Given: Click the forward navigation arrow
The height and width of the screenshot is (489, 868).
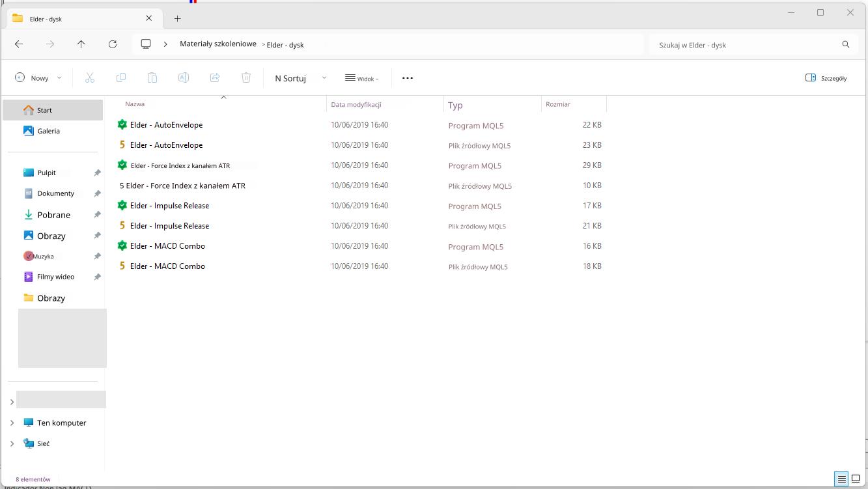Looking at the screenshot, I should pos(50,44).
